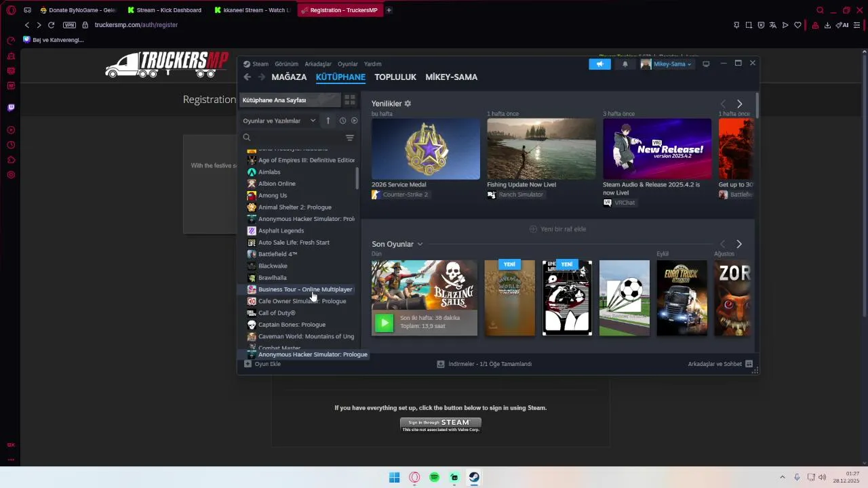This screenshot has width=868, height=488.
Task: Reload the TruckersMP page
Action: coord(51,25)
